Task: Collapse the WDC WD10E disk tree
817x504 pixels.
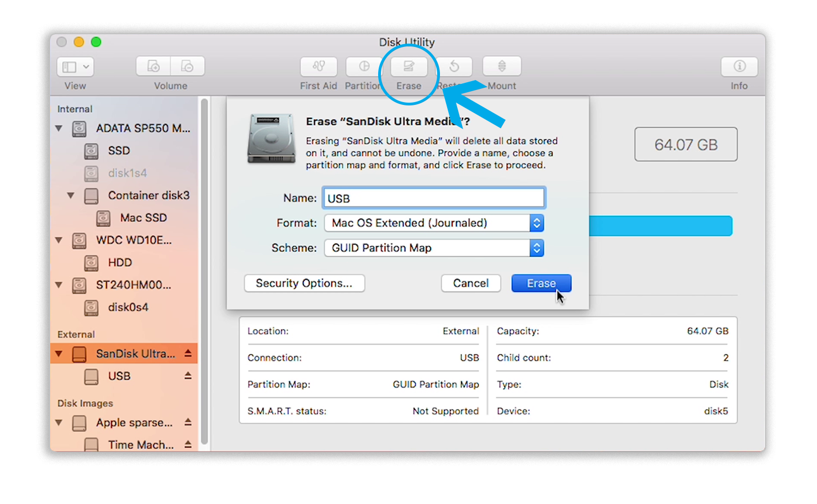Action: pos(59,240)
